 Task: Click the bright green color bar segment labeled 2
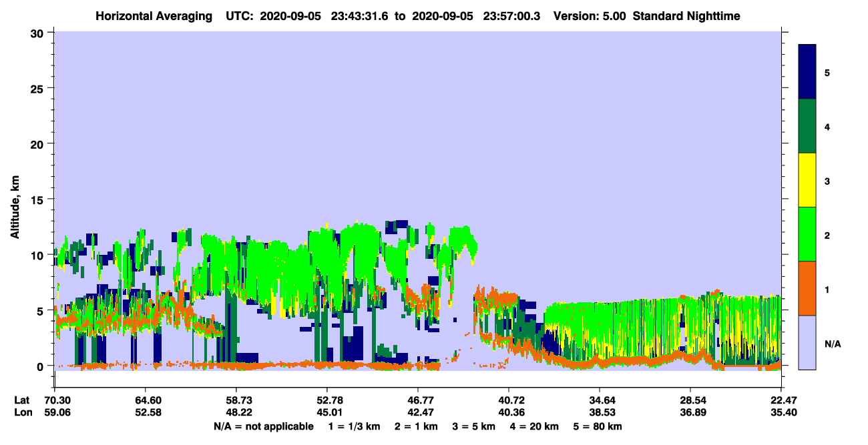pyautogui.click(x=807, y=234)
